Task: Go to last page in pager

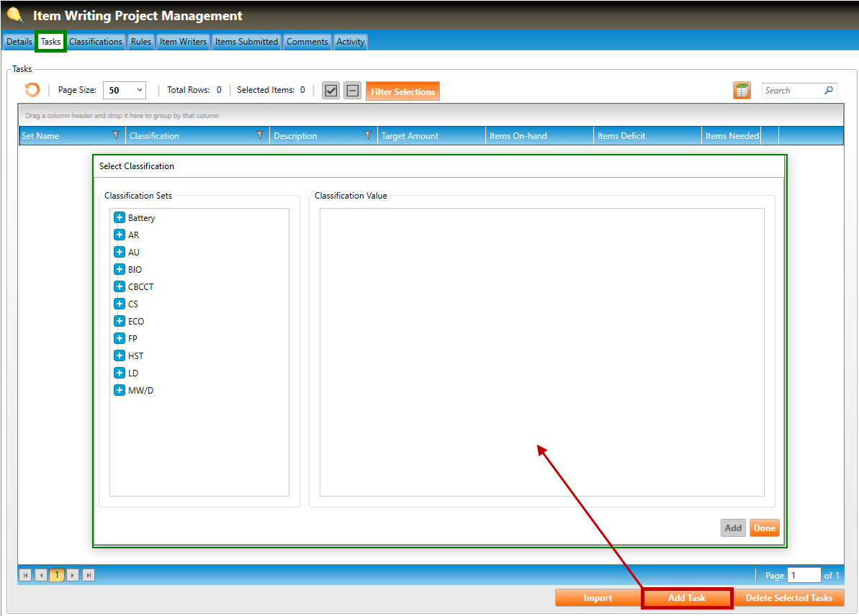Action: click(88, 575)
